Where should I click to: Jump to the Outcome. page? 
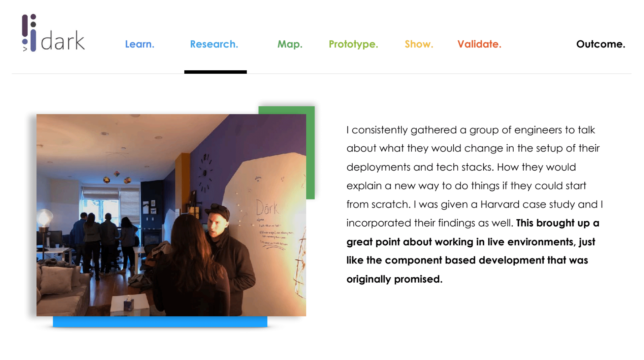[x=601, y=44]
